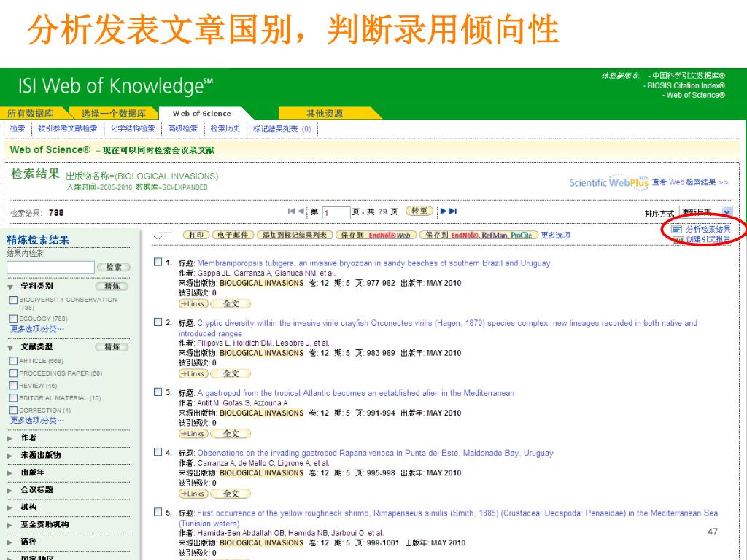The image size is (747, 560).
Task: Expand the 机构 refine section
Action: point(10,507)
